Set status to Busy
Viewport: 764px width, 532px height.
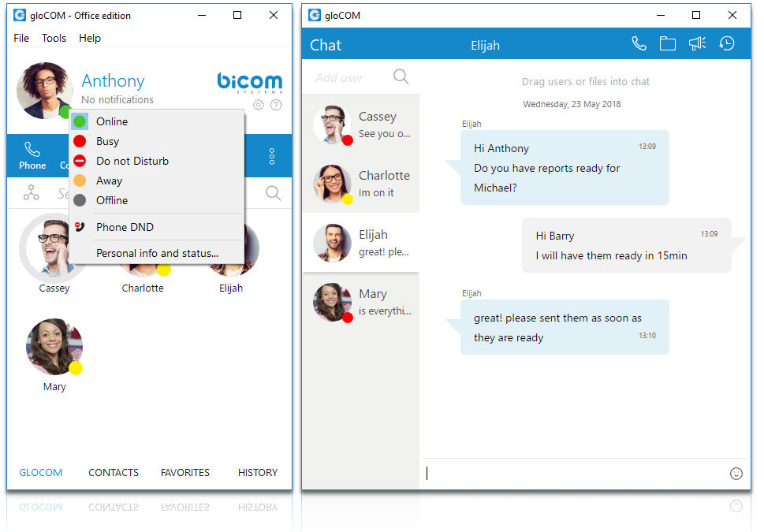click(107, 141)
